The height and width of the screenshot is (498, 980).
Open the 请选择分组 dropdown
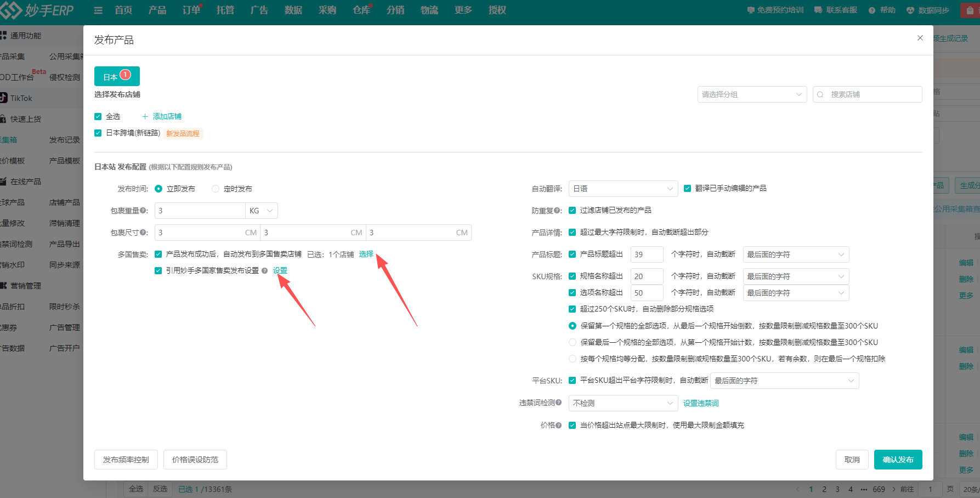(x=752, y=94)
